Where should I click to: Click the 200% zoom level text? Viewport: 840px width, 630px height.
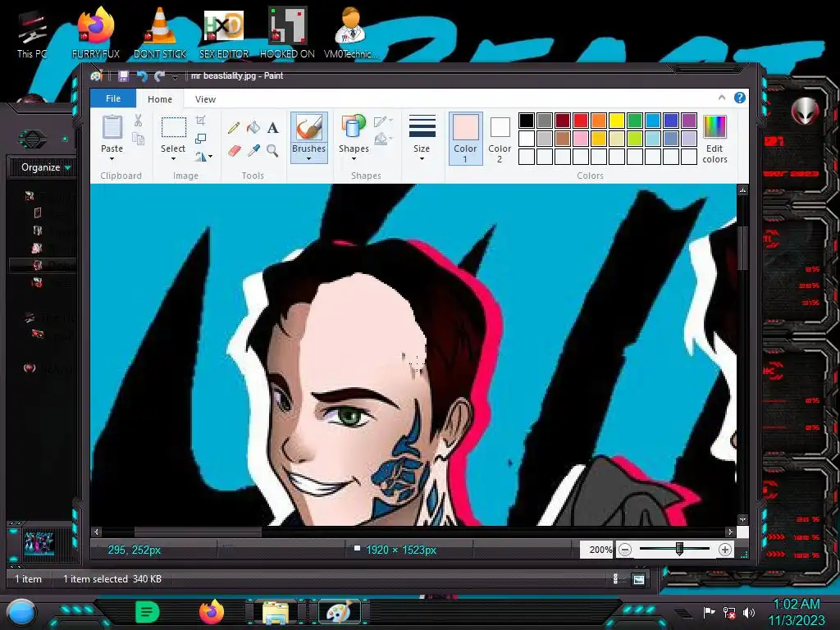[600, 550]
